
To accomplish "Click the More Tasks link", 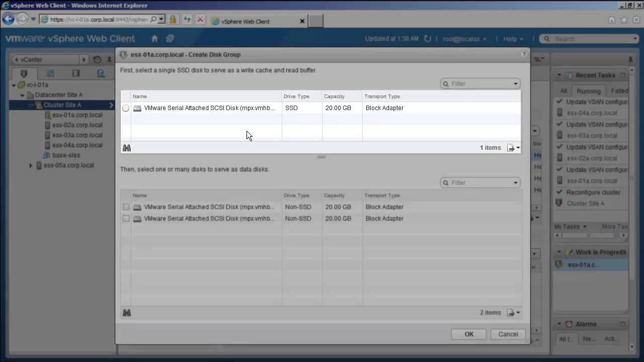I will pyautogui.click(x=615, y=227).
